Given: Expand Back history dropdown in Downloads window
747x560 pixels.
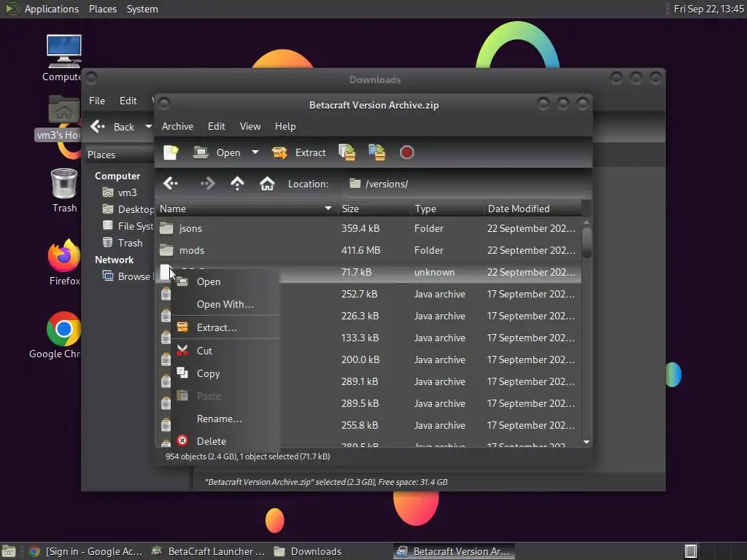Looking at the screenshot, I should (x=149, y=127).
